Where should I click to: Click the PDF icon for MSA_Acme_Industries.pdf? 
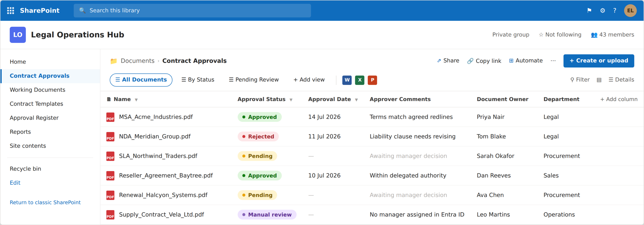tap(110, 117)
